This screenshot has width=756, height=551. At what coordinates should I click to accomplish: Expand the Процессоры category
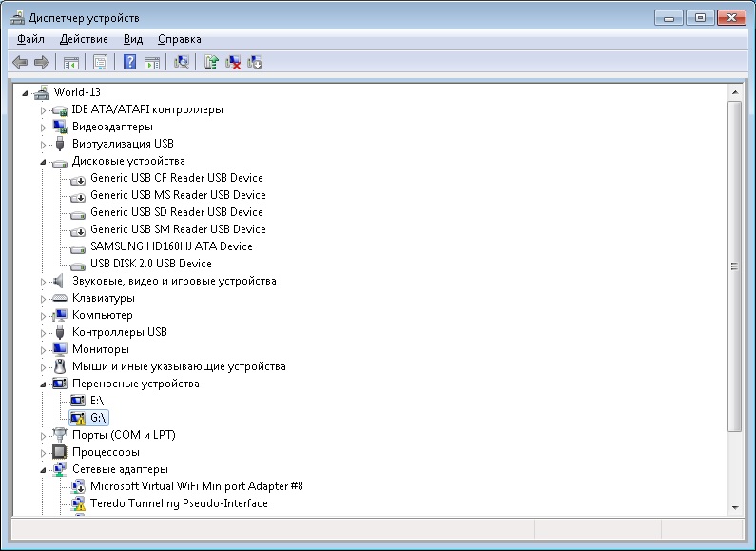tap(43, 453)
